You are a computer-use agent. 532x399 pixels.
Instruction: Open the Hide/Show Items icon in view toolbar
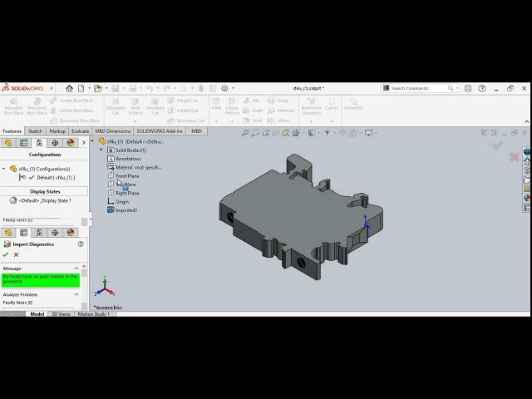point(327,133)
